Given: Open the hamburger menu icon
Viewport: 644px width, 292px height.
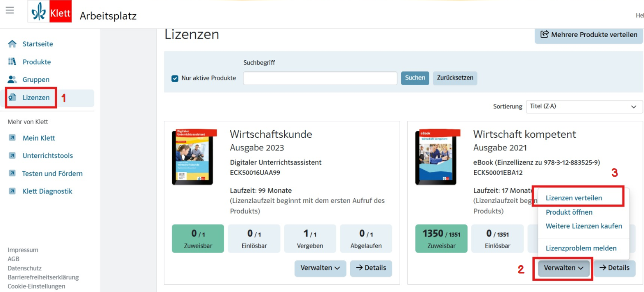Looking at the screenshot, I should 10,10.
